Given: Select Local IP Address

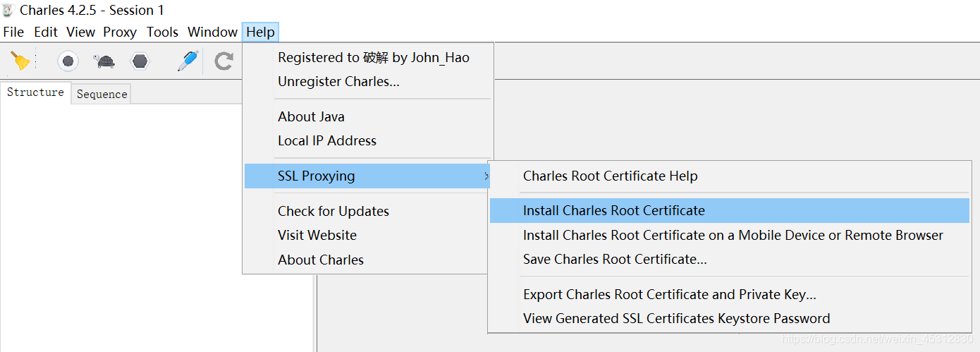Looking at the screenshot, I should (x=367, y=141).
